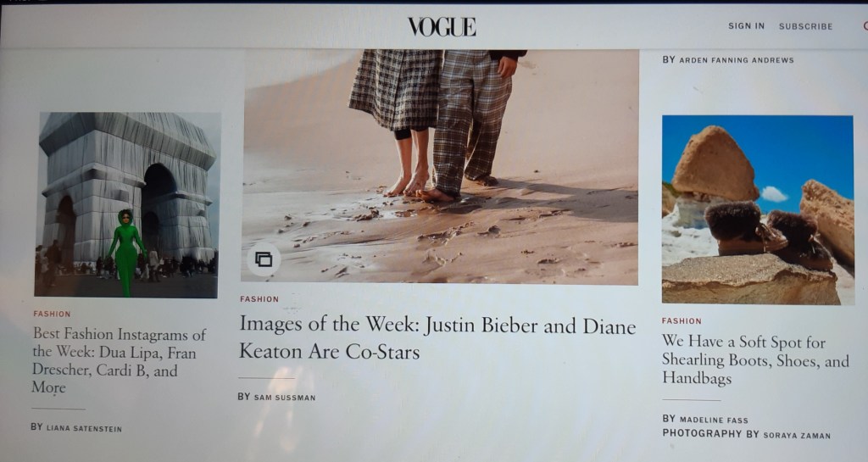Click the Subscribe link
This screenshot has width=868, height=462.
[805, 26]
